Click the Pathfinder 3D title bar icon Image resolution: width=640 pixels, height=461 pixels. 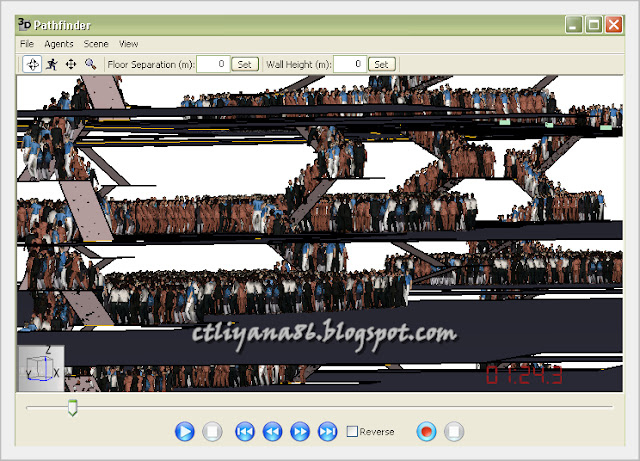click(x=24, y=24)
